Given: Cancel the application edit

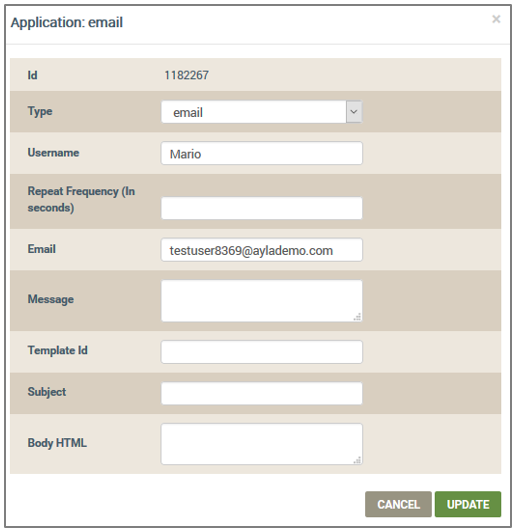Looking at the screenshot, I should [x=398, y=505].
